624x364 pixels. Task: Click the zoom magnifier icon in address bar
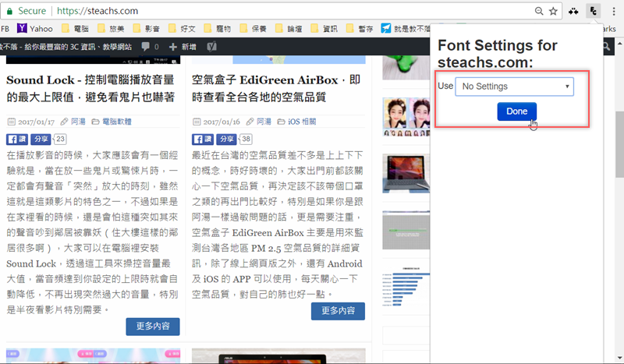point(539,11)
